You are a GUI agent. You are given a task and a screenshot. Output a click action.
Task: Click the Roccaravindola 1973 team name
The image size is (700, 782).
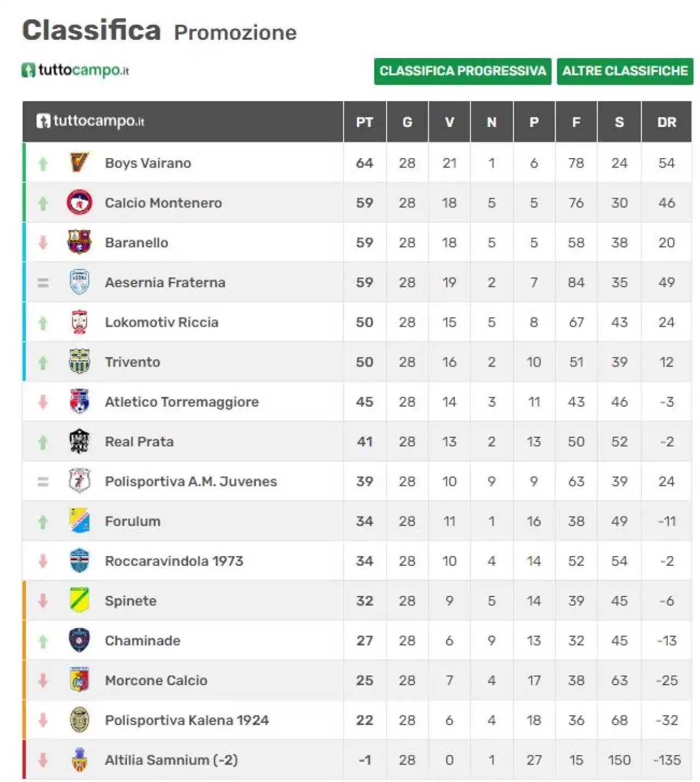coord(174,561)
